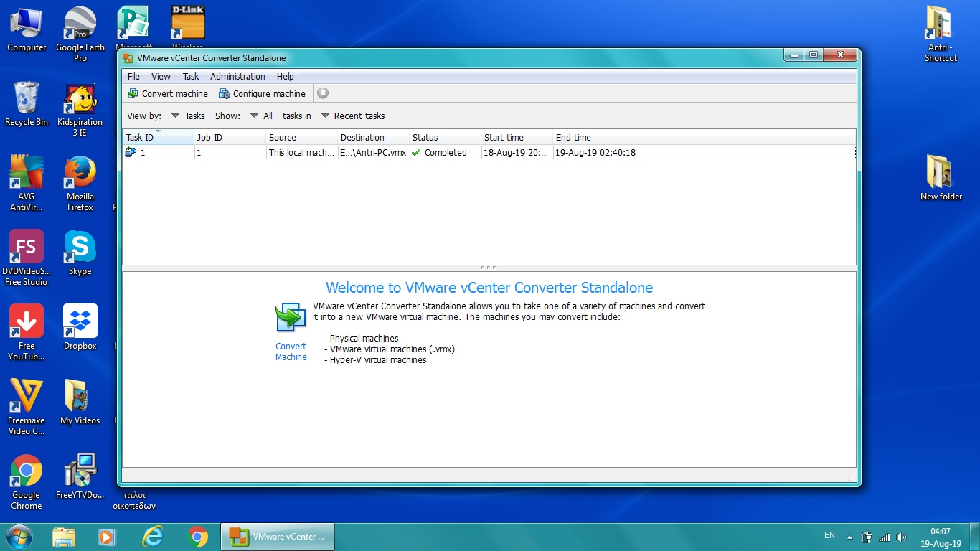Expand the Show All dropdown
Image resolution: width=980 pixels, height=551 pixels.
pyautogui.click(x=262, y=116)
